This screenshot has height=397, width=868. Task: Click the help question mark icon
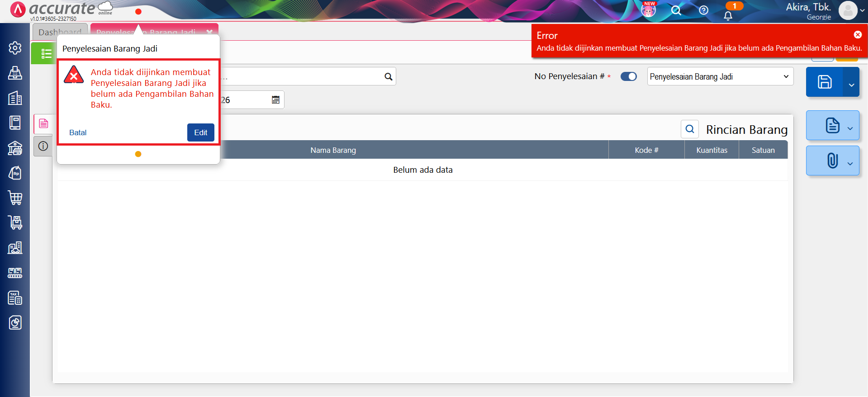(x=703, y=10)
